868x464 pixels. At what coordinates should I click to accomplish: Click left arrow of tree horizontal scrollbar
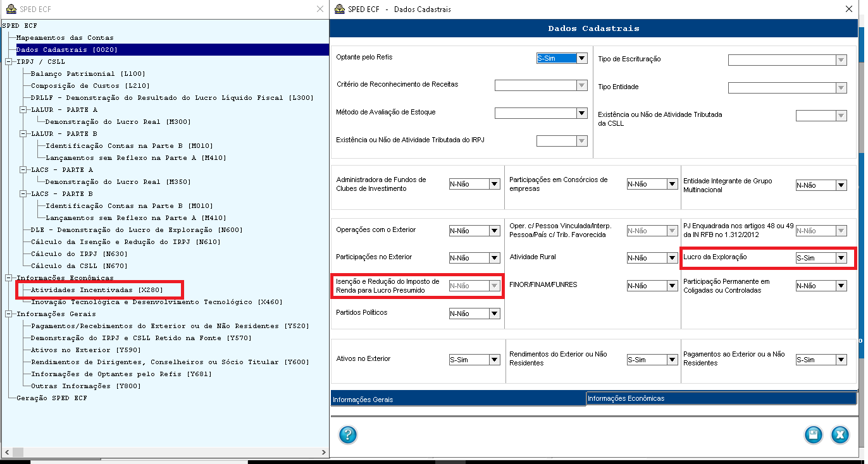(6, 453)
